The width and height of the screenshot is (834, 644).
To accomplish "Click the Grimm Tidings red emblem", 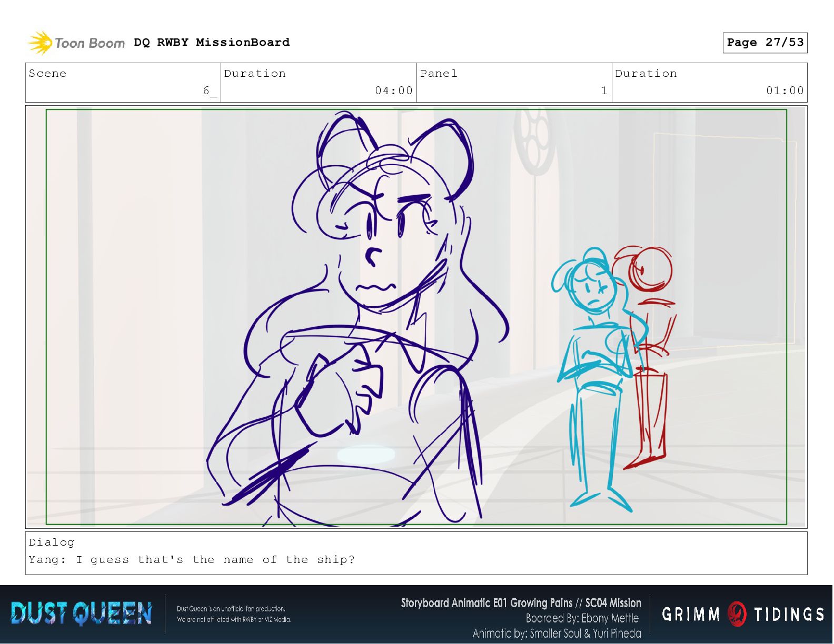I will point(737,614).
